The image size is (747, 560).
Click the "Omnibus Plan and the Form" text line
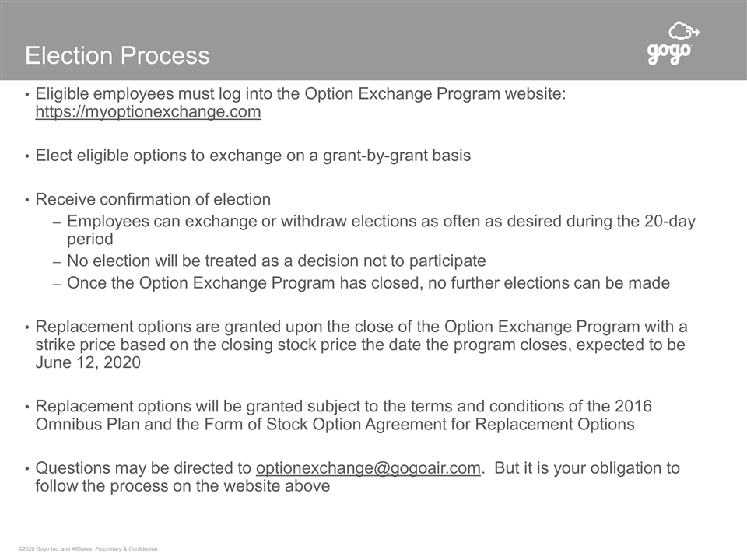click(x=335, y=425)
